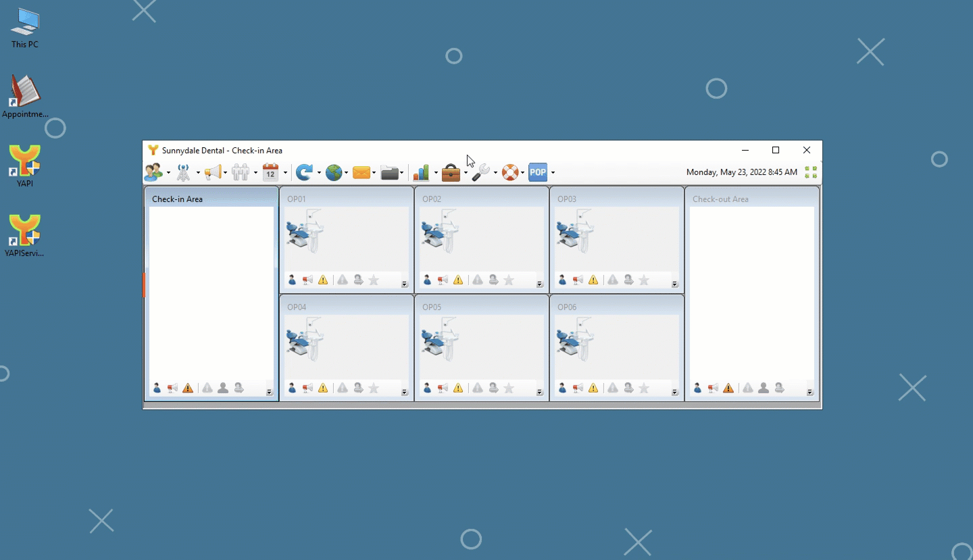Click the person icon in the Check-in Area footer
This screenshot has width=973, height=560.
tap(157, 388)
